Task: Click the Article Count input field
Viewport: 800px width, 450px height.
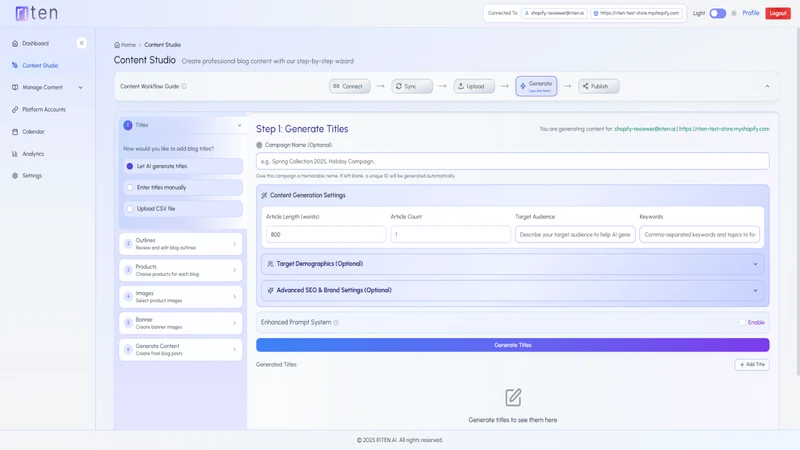Action: tap(451, 235)
